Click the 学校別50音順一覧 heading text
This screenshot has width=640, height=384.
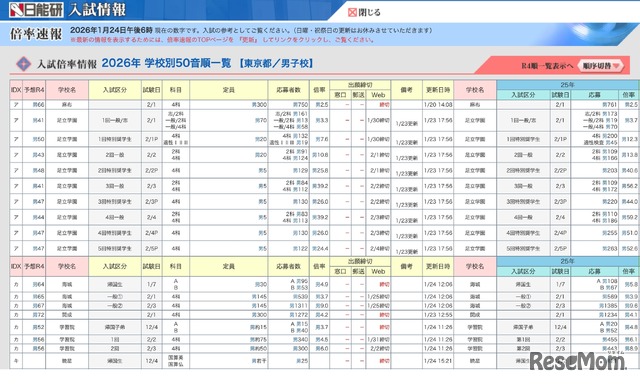click(x=187, y=63)
